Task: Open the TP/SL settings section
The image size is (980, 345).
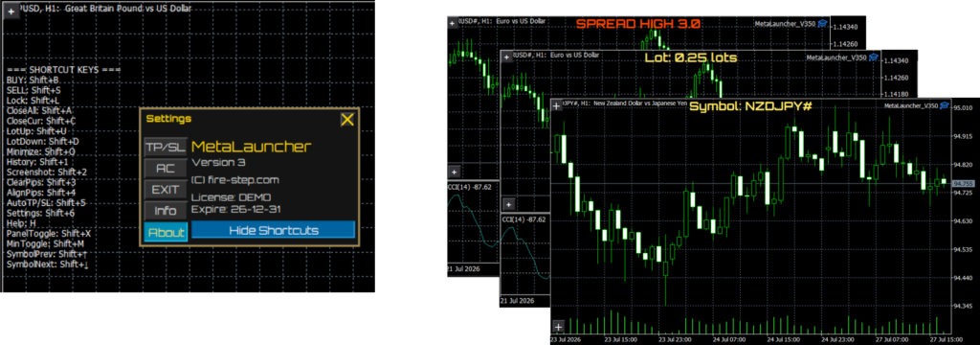Action: (165, 148)
